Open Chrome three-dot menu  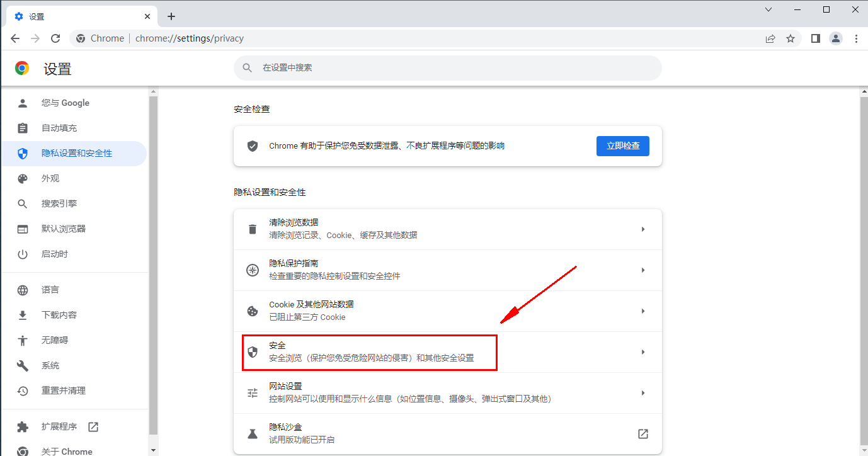click(x=856, y=38)
